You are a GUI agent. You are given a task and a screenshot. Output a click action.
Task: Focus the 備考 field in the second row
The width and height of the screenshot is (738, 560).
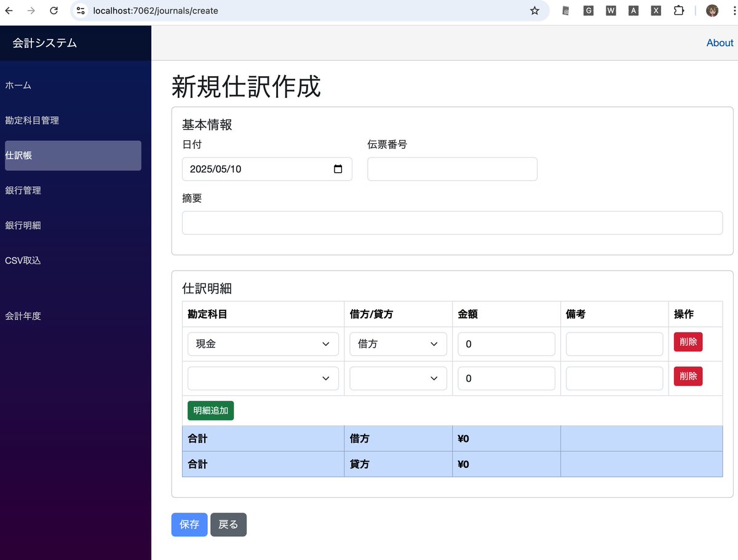coord(614,379)
